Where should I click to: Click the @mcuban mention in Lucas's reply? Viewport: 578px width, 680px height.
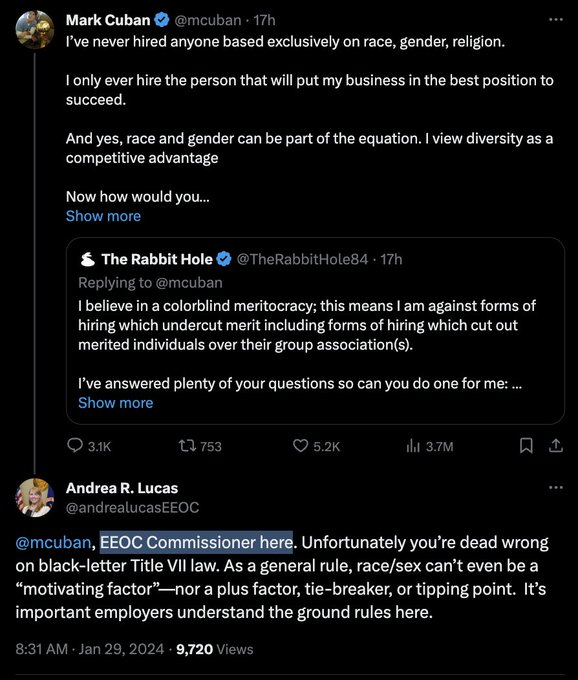pyautogui.click(x=53, y=543)
